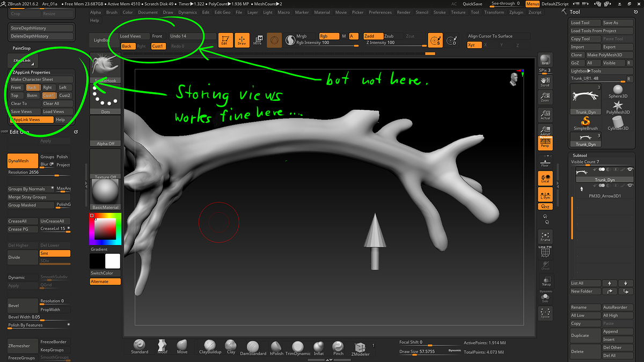Open the Render menu

tap(404, 12)
